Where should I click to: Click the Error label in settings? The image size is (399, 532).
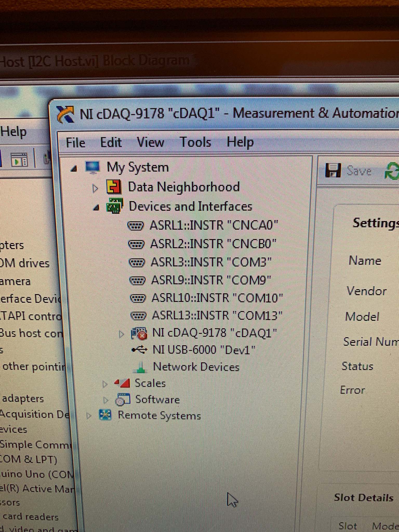(353, 390)
